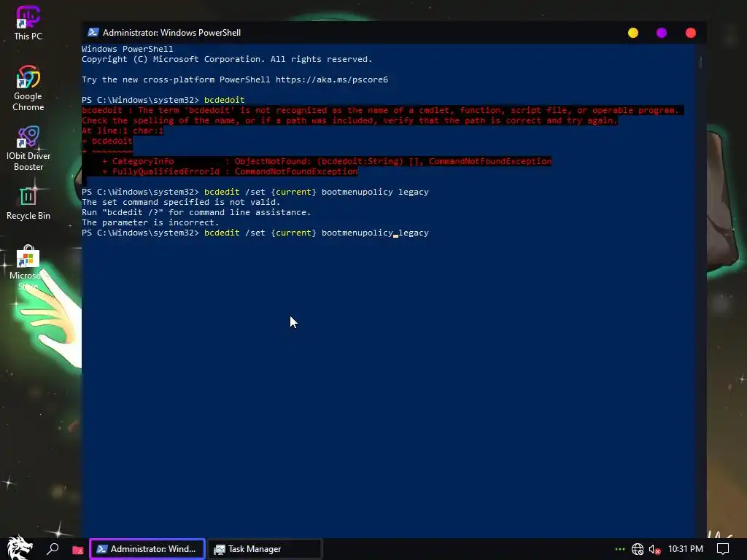Click the 'At line:1 char:1' error text
Screen dimensions: 747x560
click(x=123, y=131)
